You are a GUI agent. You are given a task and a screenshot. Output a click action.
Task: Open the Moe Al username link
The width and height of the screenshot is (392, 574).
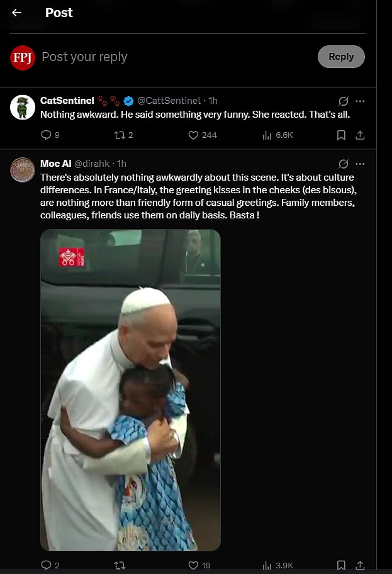(55, 164)
